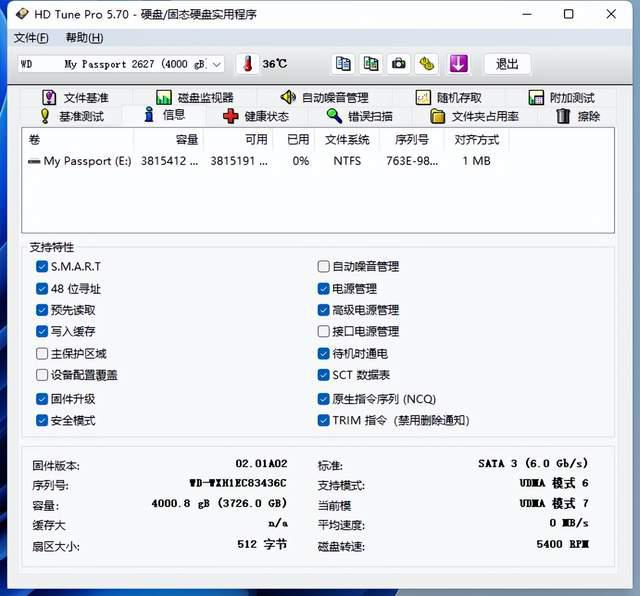
Task: Click the drive icon beside My Passport (E:)
Action: tap(33, 161)
